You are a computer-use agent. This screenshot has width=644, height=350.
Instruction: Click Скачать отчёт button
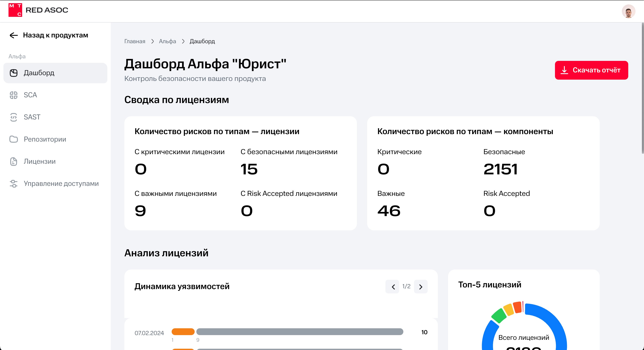(x=591, y=70)
